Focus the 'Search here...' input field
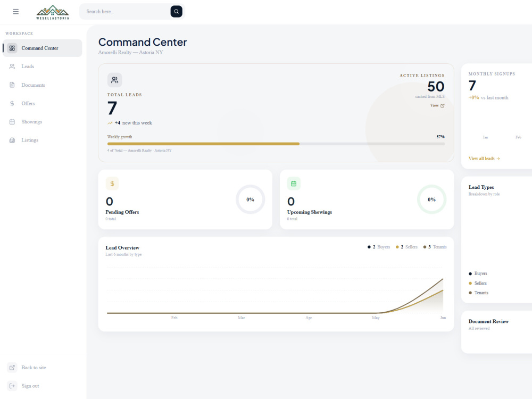532x399 pixels. pos(125,12)
